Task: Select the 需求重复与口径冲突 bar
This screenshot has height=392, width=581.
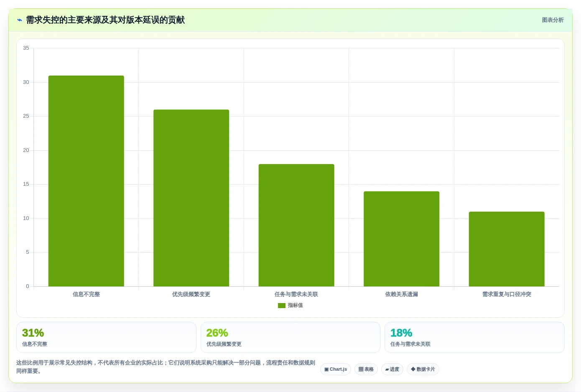Action: click(x=507, y=249)
